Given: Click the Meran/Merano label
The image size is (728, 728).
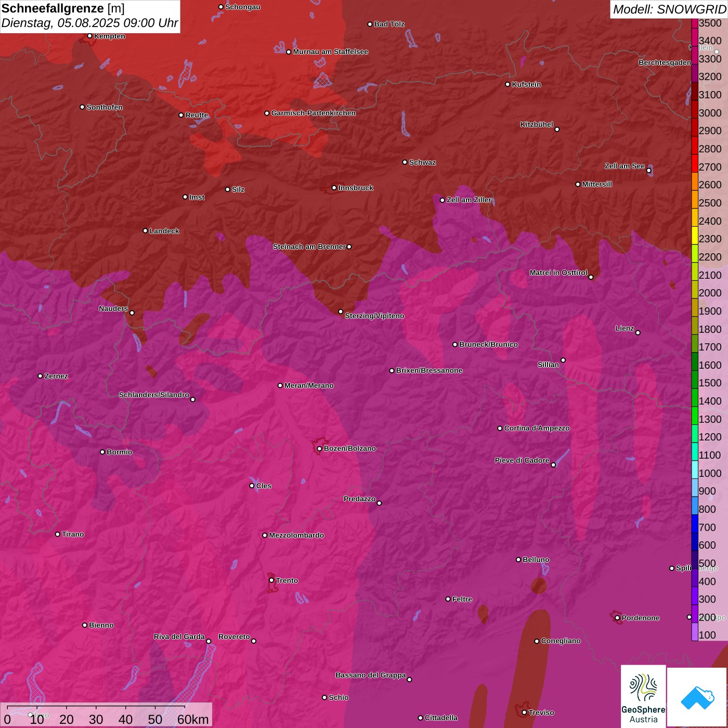Looking at the screenshot, I should pyautogui.click(x=309, y=385).
